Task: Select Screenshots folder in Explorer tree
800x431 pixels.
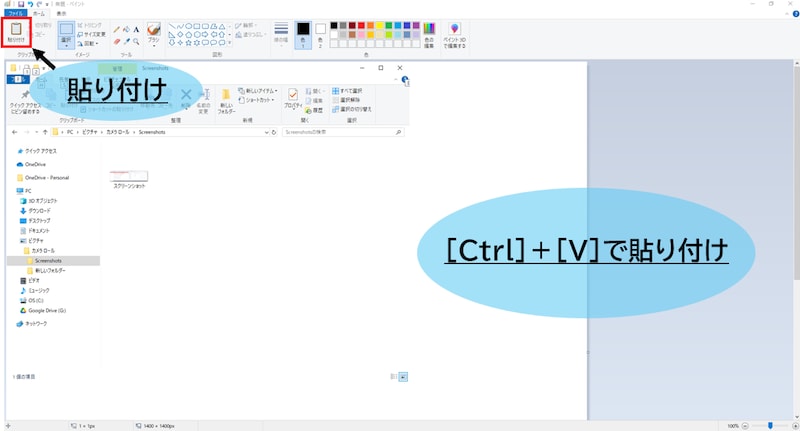Action: 48,261
